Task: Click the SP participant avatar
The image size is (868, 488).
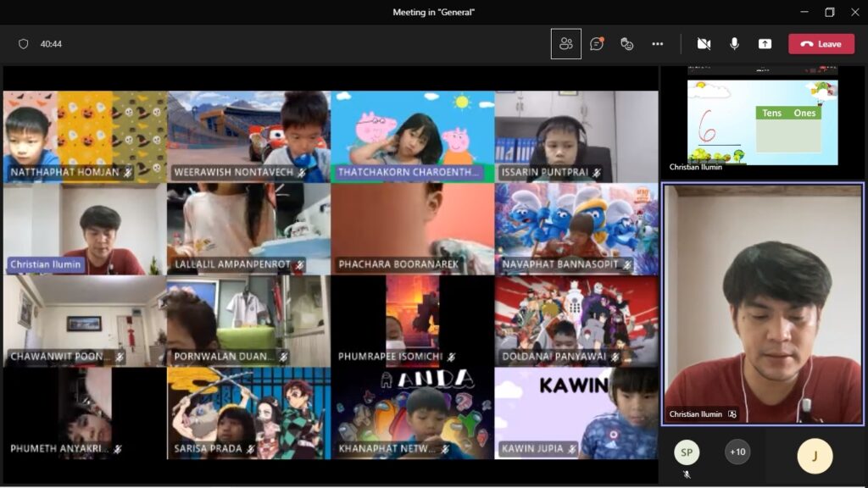Action: [687, 452]
